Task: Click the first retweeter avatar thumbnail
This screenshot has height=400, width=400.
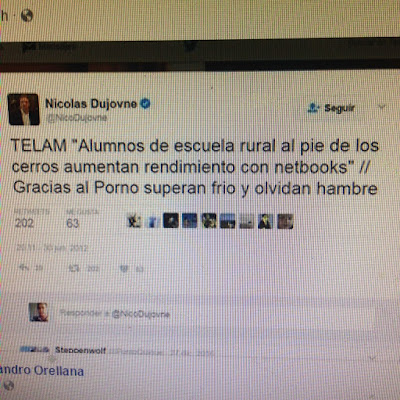Action: click(134, 221)
